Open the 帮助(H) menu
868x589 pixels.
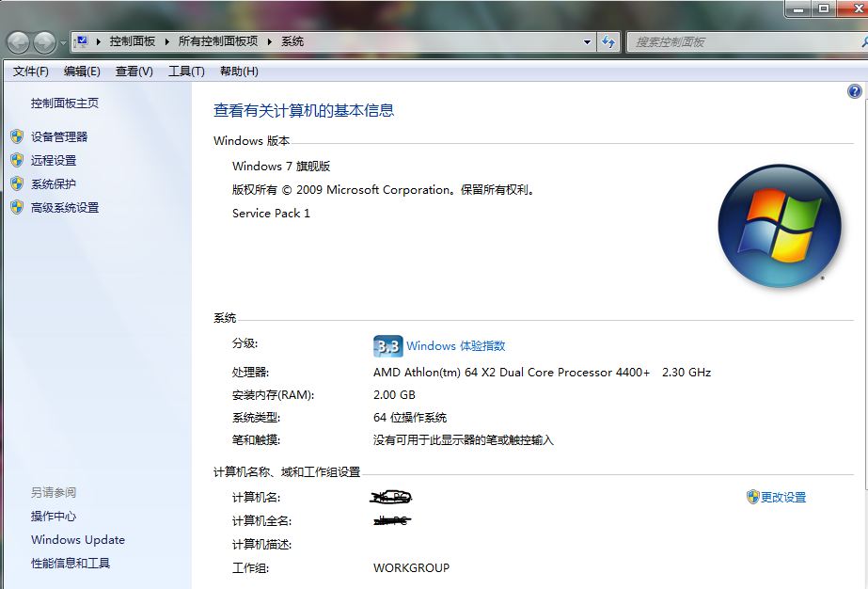click(x=239, y=72)
